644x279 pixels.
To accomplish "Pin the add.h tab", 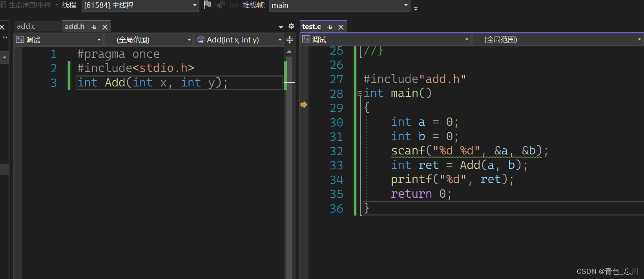I will (x=94, y=27).
